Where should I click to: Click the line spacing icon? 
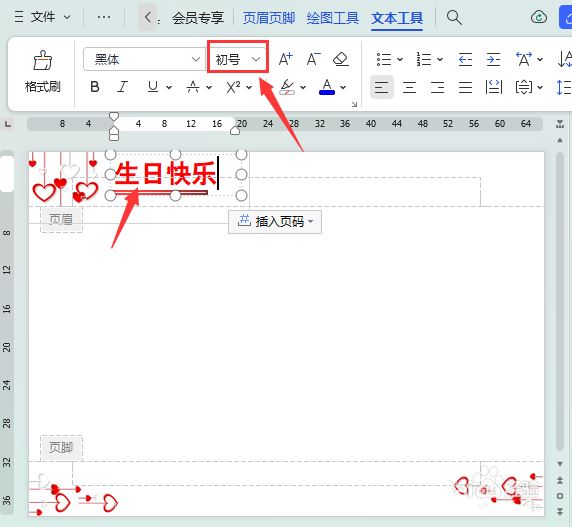564,88
